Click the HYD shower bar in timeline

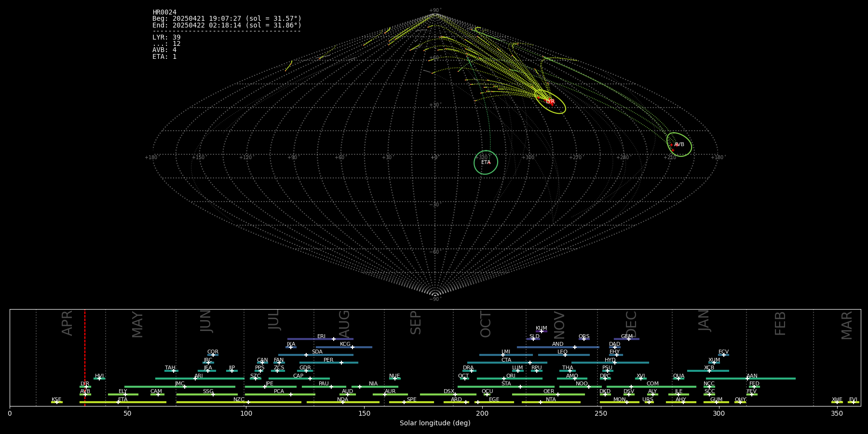610,363
